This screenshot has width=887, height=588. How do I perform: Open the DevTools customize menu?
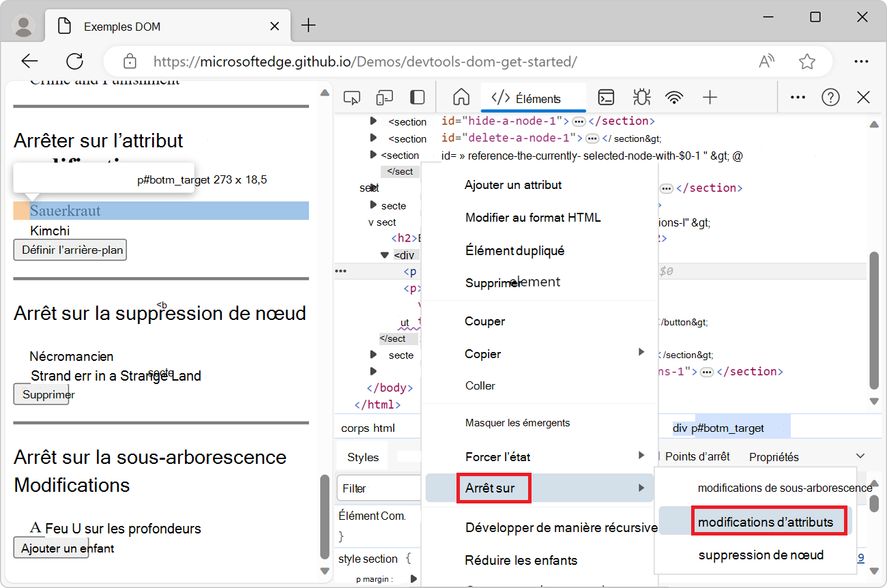coord(797,97)
